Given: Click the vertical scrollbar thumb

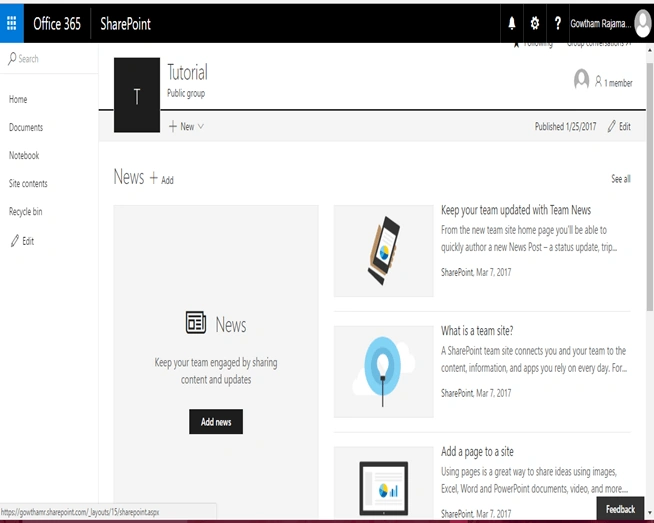Looking at the screenshot, I should point(649,187).
